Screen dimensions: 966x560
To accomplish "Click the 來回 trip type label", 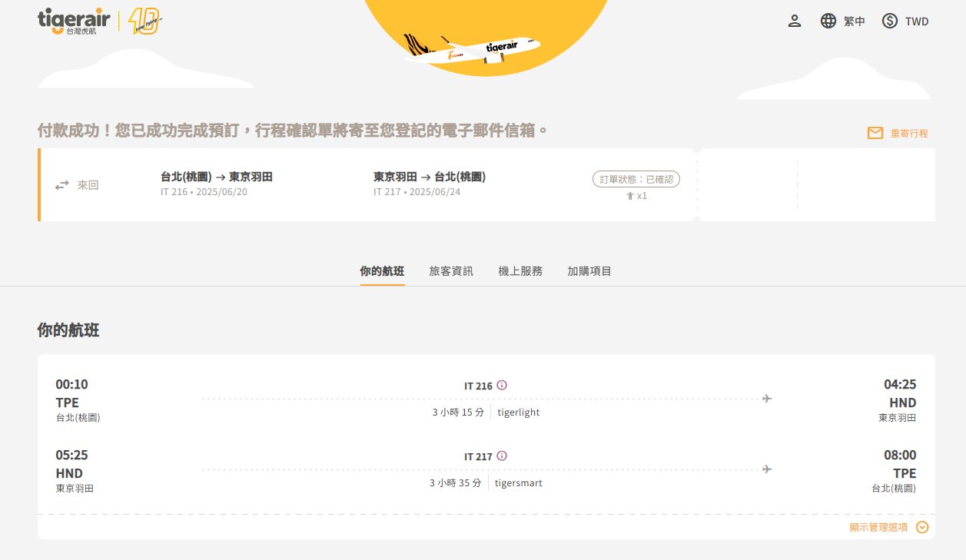I will pyautogui.click(x=88, y=185).
